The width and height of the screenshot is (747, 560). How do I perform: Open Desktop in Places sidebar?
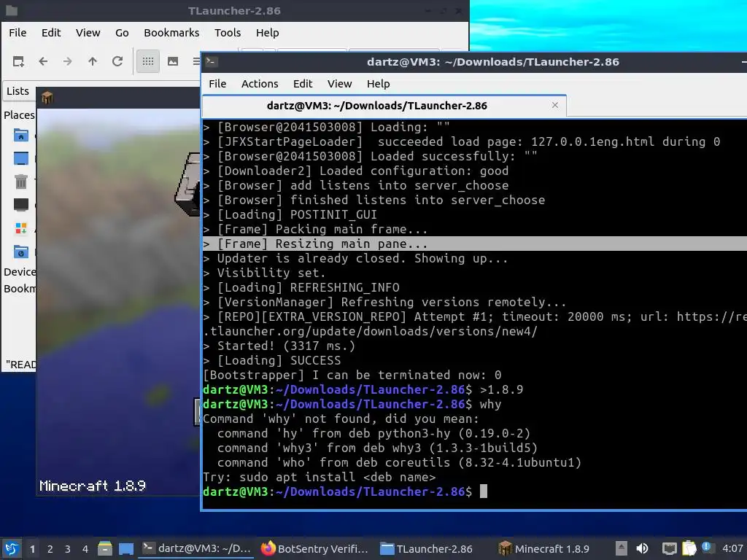[x=21, y=158]
